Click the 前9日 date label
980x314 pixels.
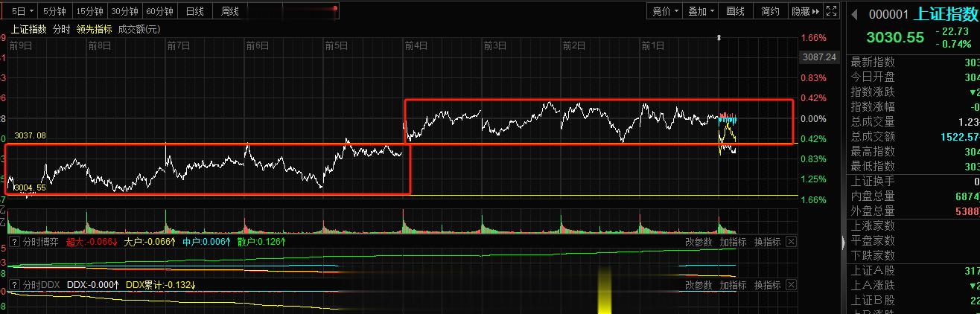20,45
